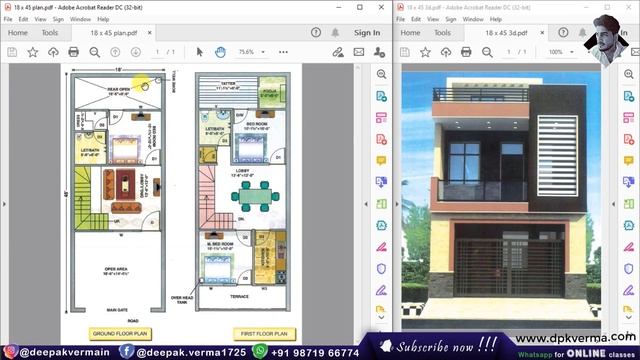Expand left navigation pane of plan window
This screenshot has height=360, width=640.
[4, 204]
